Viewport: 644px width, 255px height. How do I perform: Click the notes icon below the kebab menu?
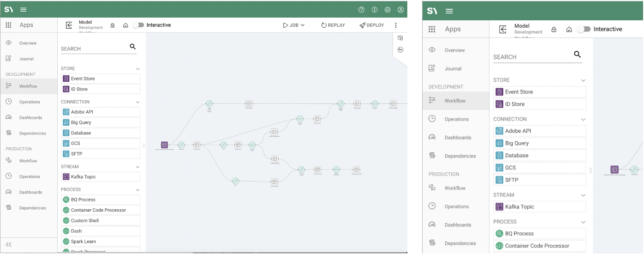400,38
